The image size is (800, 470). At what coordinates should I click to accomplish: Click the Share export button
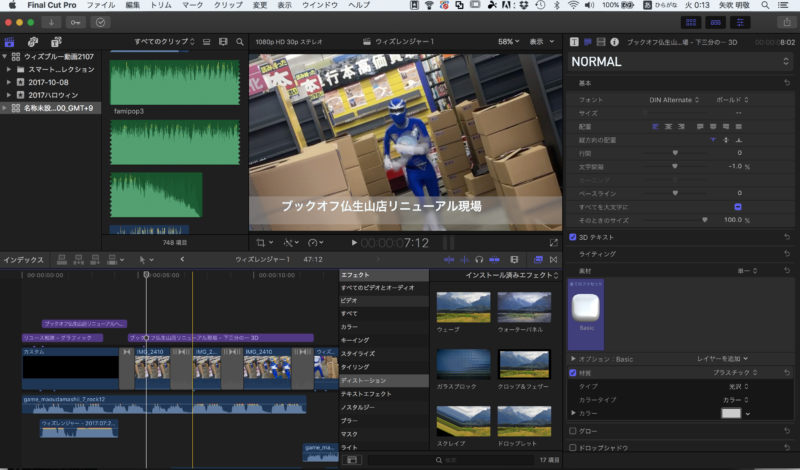tap(786, 22)
